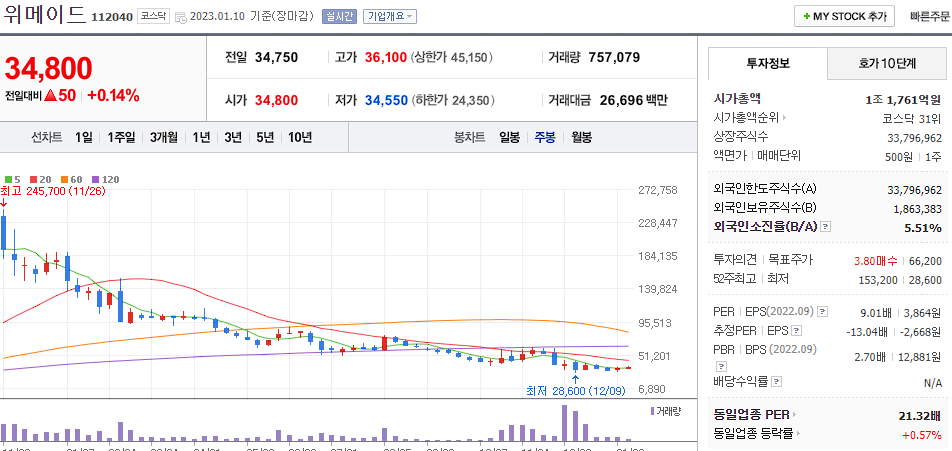
Task: Click the stock code 112040
Action: point(112,17)
